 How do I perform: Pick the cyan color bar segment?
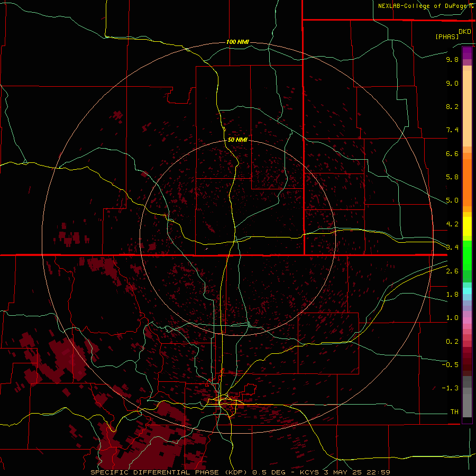tap(467, 290)
